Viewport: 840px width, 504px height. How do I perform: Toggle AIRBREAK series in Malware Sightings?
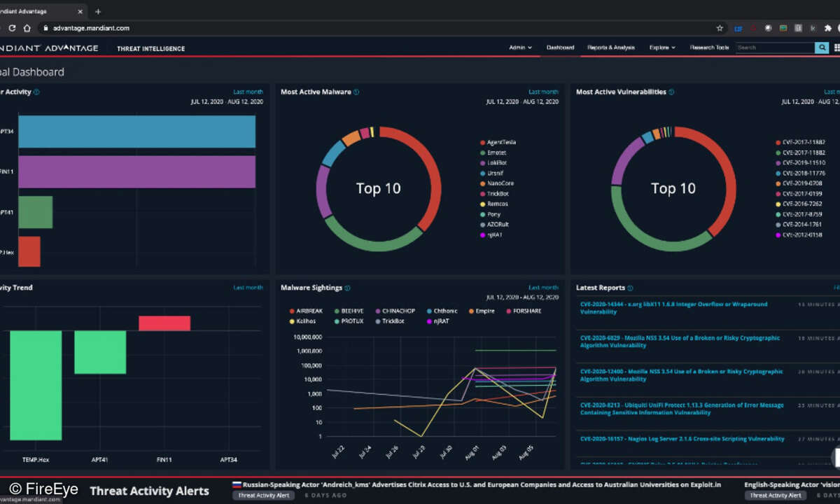306,311
